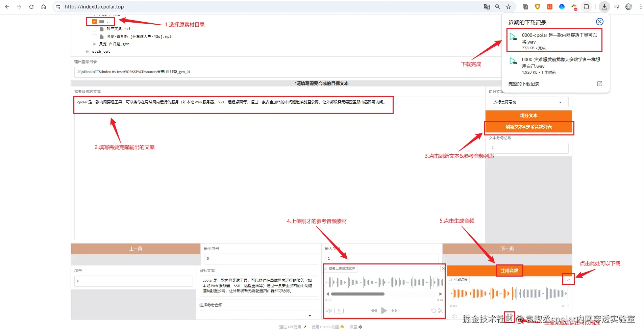Click the reference audio horizontal scrollbar
The image size is (644, 333).
tap(358, 294)
